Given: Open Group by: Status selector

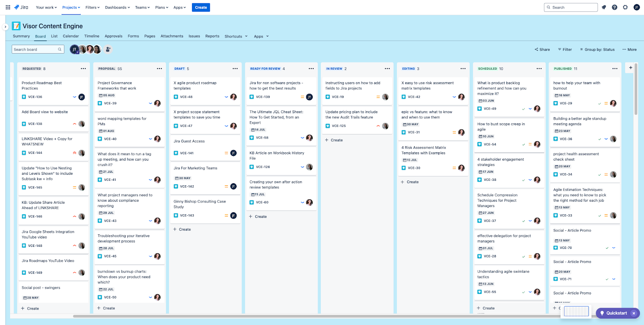Looking at the screenshot, I should [x=597, y=50].
